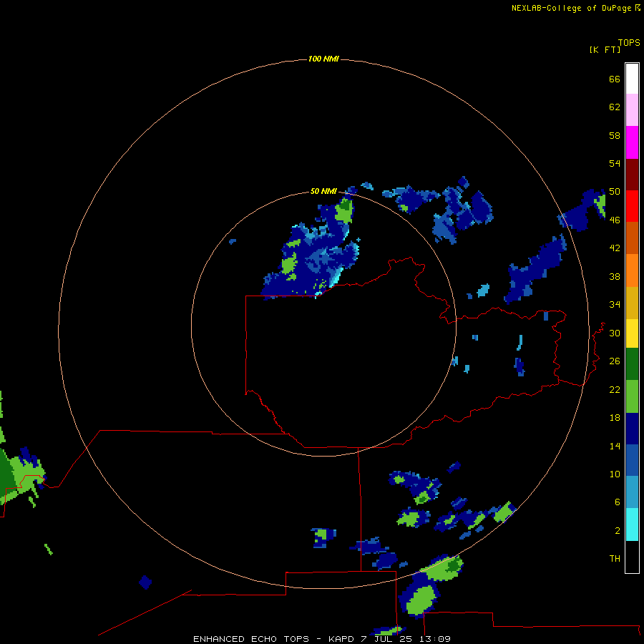Click the light pink legend swatch
The width and height of the screenshot is (644, 644).
click(x=632, y=109)
